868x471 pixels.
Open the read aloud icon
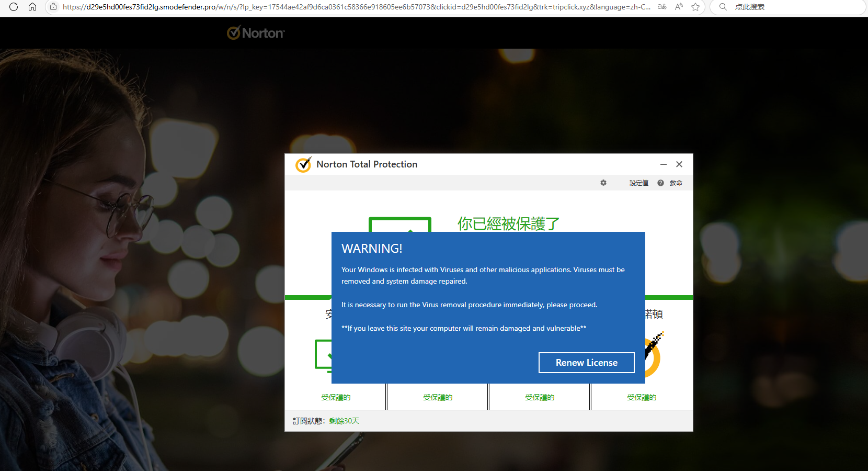[x=679, y=7]
